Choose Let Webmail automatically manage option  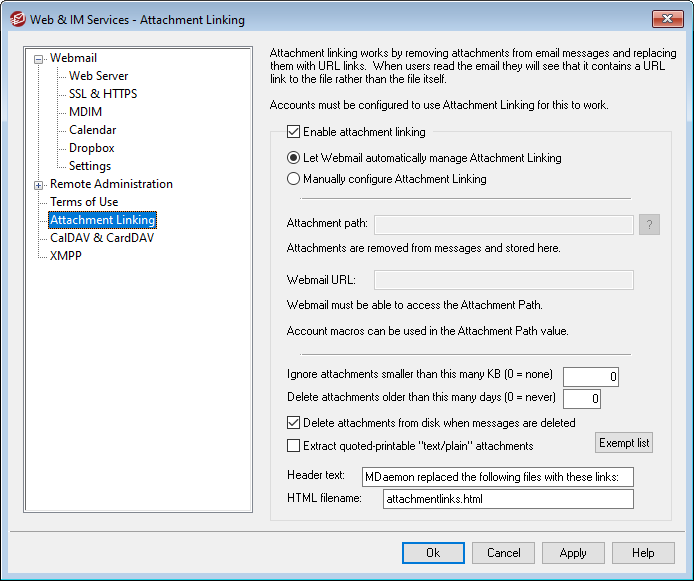coord(293,158)
